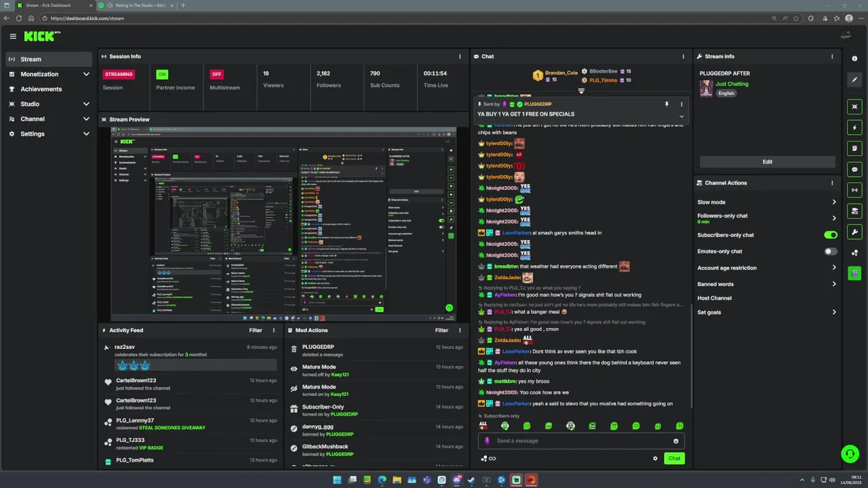The height and width of the screenshot is (488, 868).
Task: Open the info icon in the right toolbar
Action: [x=854, y=59]
